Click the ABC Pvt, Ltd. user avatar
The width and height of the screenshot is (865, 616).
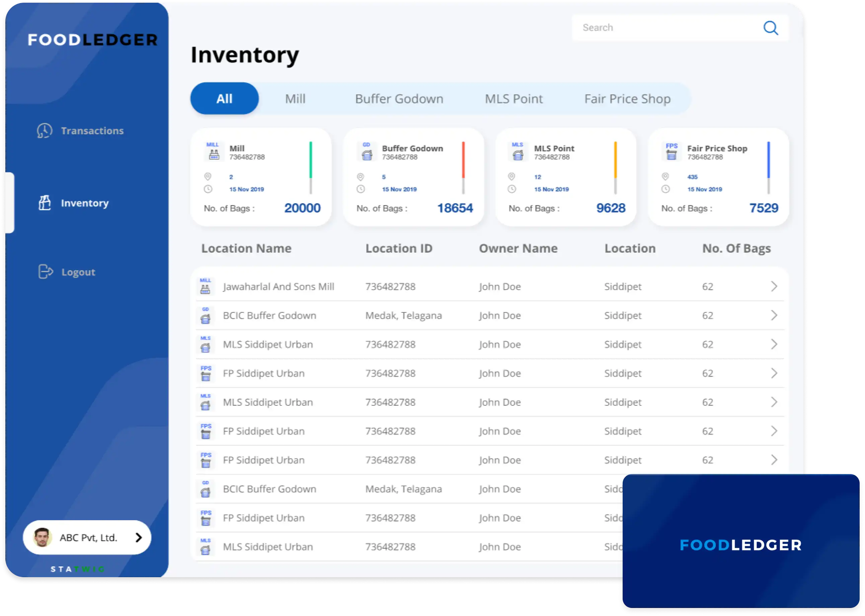pyautogui.click(x=42, y=538)
